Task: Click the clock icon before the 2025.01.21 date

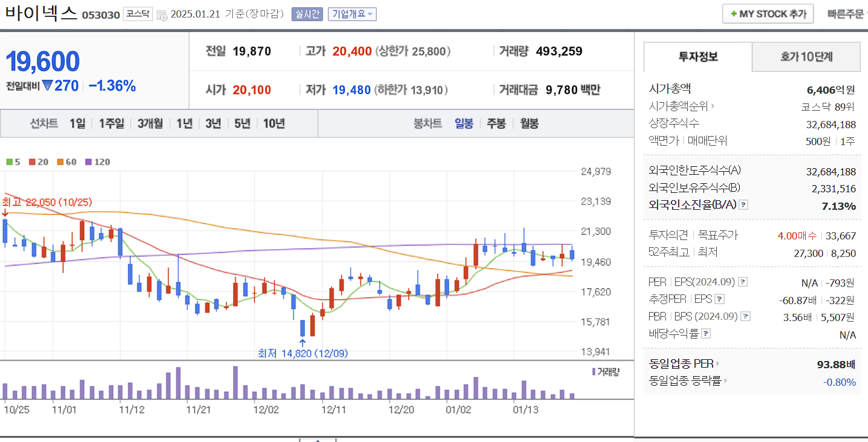Action: (x=160, y=14)
